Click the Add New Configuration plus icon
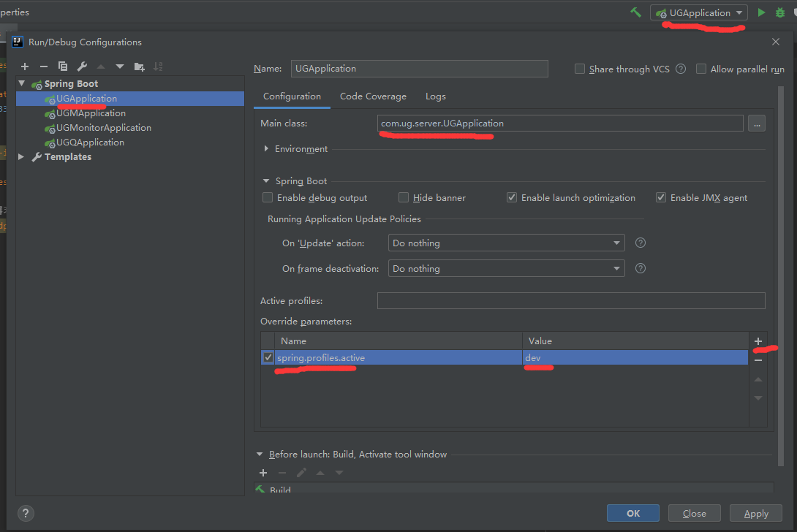 pyautogui.click(x=25, y=66)
